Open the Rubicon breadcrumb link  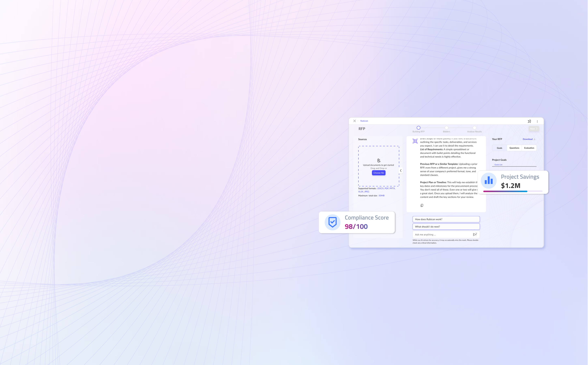pos(364,121)
